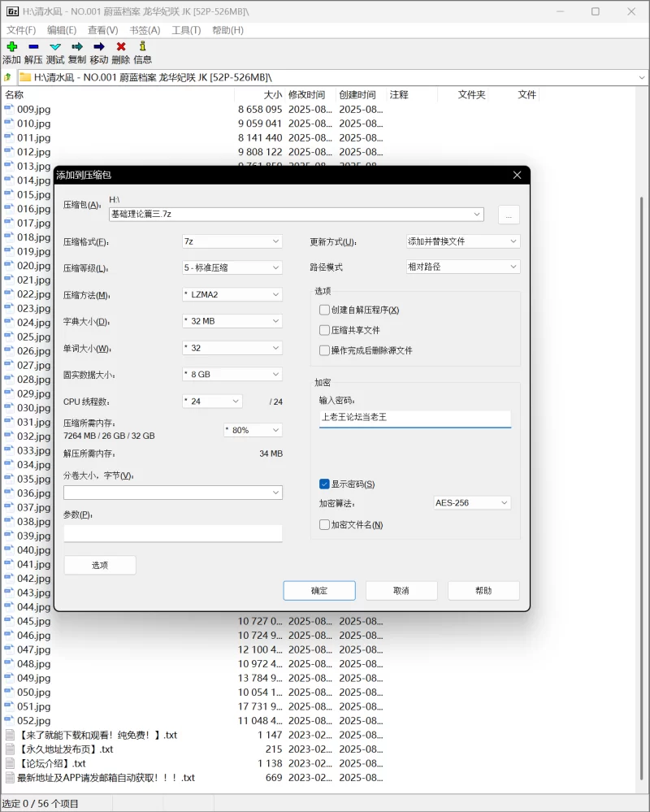Image resolution: width=650 pixels, height=812 pixels.
Task: Click the green Add (添加) toolbar icon
Action: [x=11, y=47]
